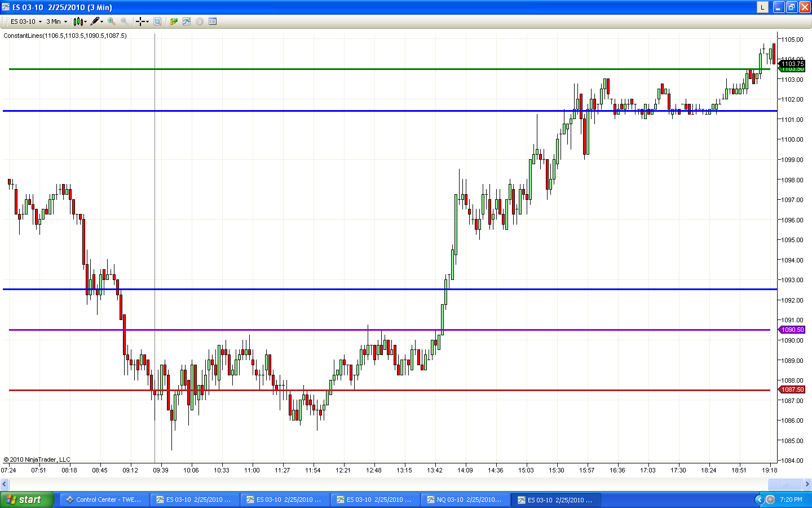
Task: Open the Windows start button
Action: 27,500
